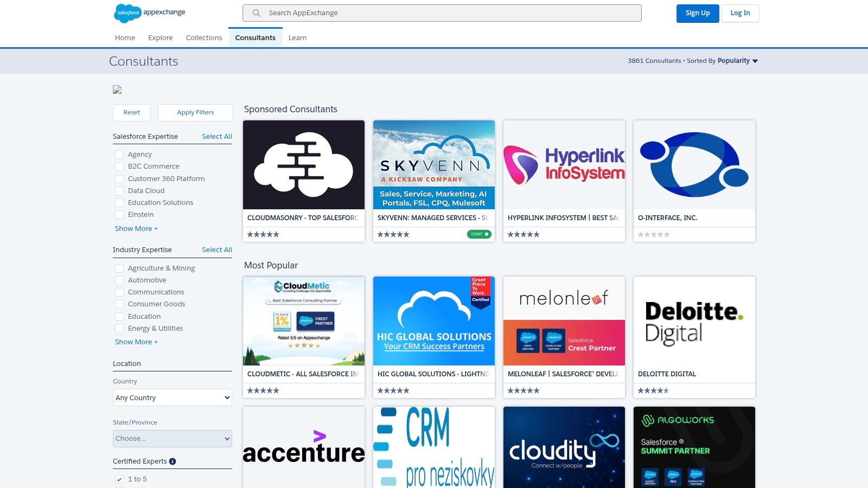This screenshot has width=868, height=488.
Task: Switch to the Learn tab
Action: [x=297, y=37]
